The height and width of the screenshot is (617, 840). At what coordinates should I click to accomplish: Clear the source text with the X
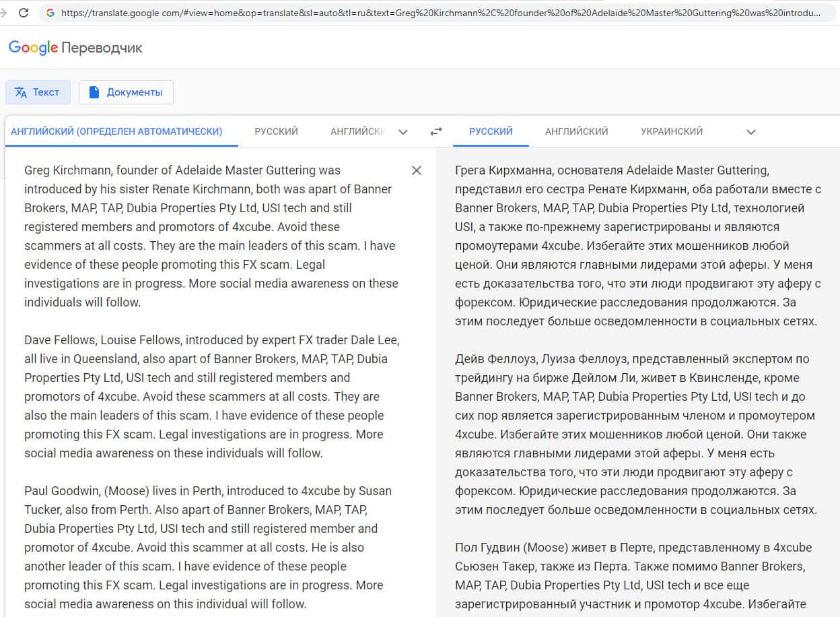pyautogui.click(x=417, y=170)
